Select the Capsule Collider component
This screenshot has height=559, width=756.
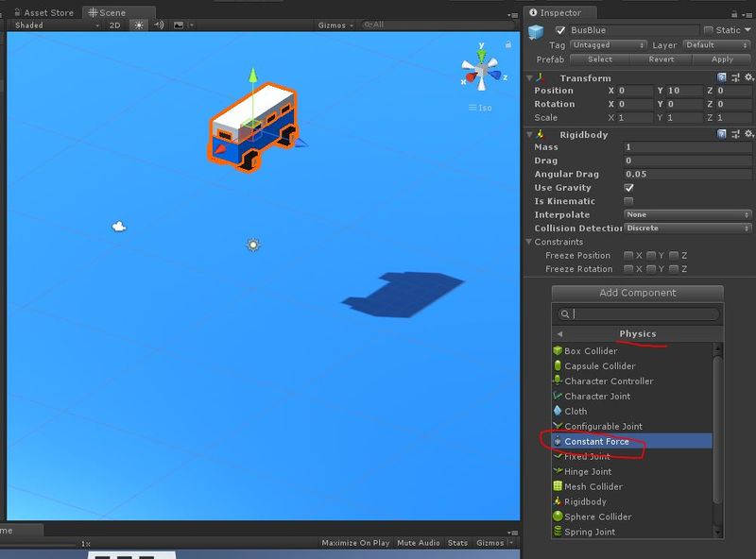(632, 365)
